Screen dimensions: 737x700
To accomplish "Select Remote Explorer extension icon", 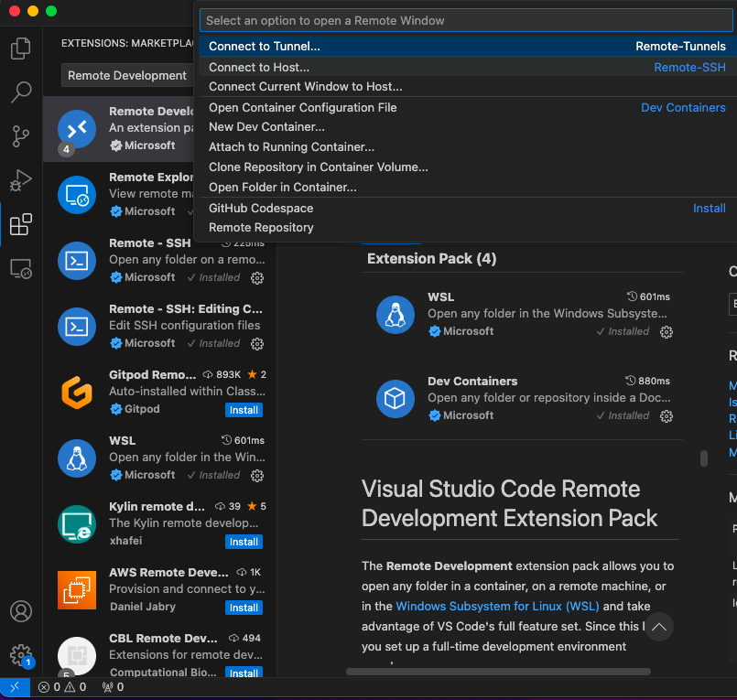I will tap(77, 195).
